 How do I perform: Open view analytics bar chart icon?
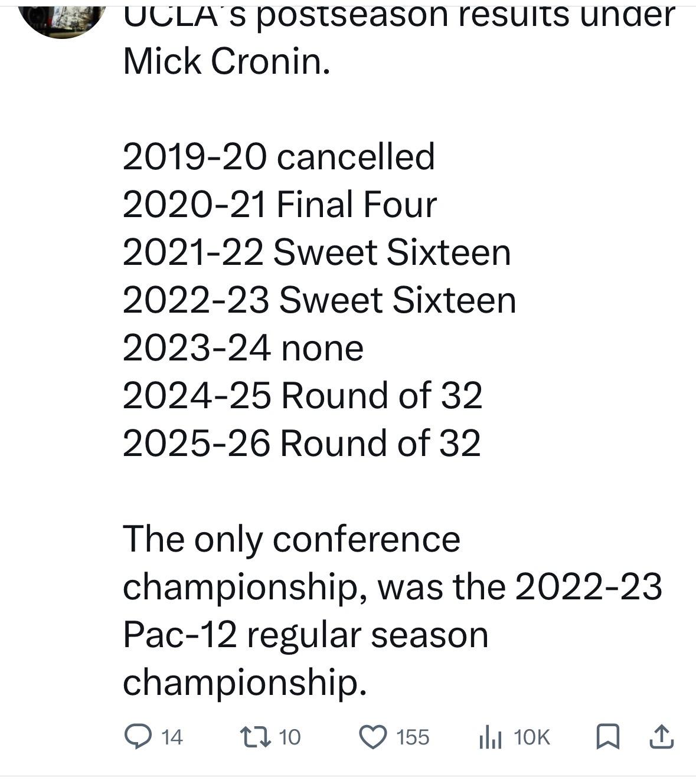pyautogui.click(x=491, y=737)
